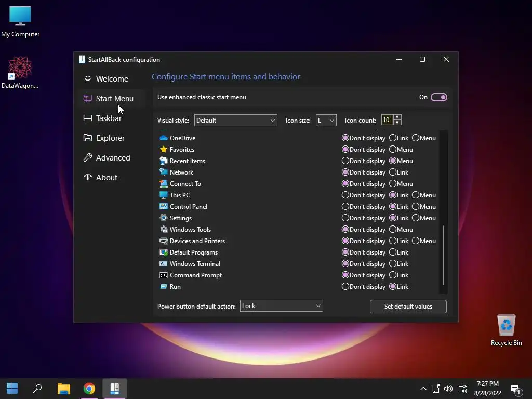Viewport: 532px width, 399px height.
Task: Click the Default Programs icon
Action: click(164, 252)
